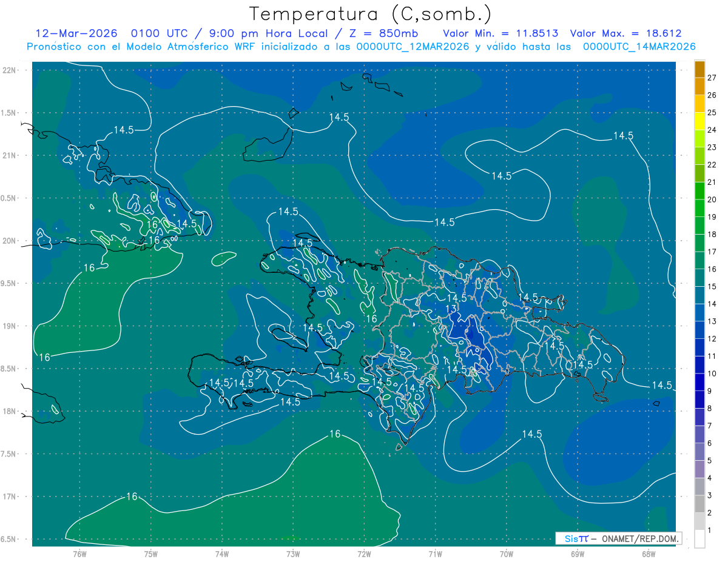The width and height of the screenshot is (728, 562).
Task: Select the bright yellow swatch in the color scale
Action: 699,123
